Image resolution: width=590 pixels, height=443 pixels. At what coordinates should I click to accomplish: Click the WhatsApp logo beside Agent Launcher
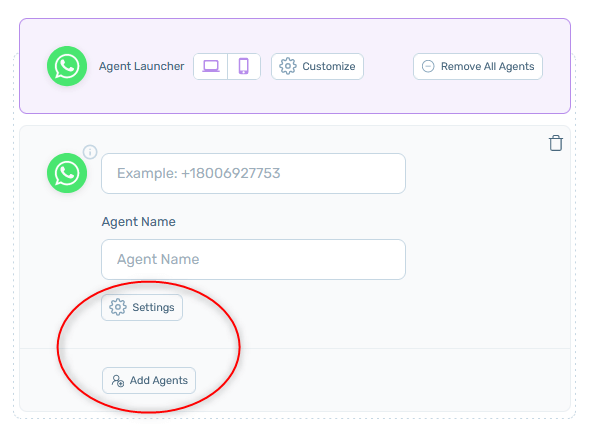[x=67, y=66]
